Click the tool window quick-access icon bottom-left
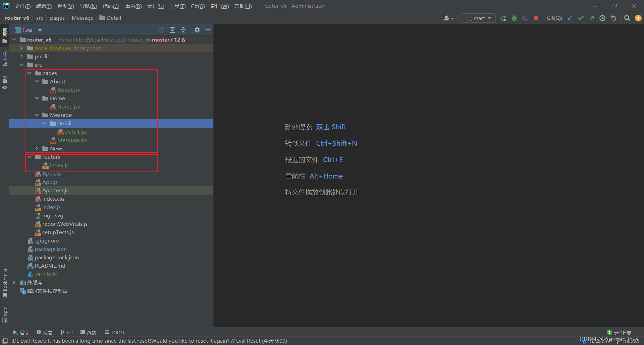The height and width of the screenshot is (345, 644). [5, 341]
